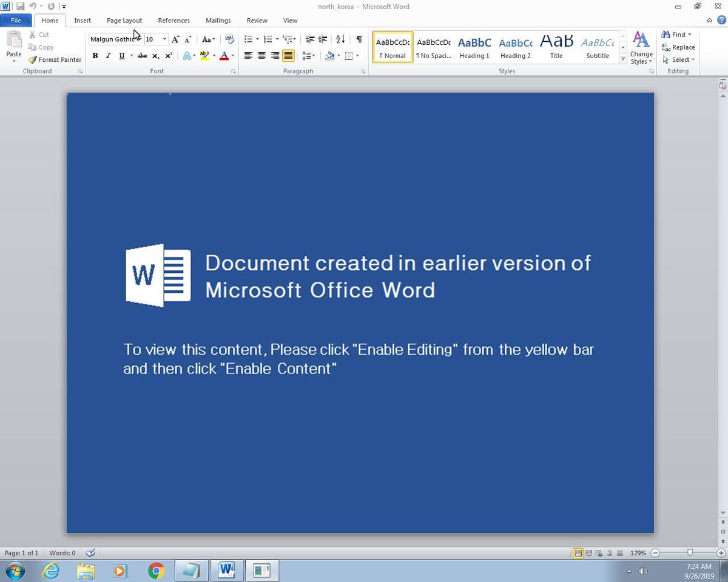
Task: Click the Shrink Font button
Action: 188,39
